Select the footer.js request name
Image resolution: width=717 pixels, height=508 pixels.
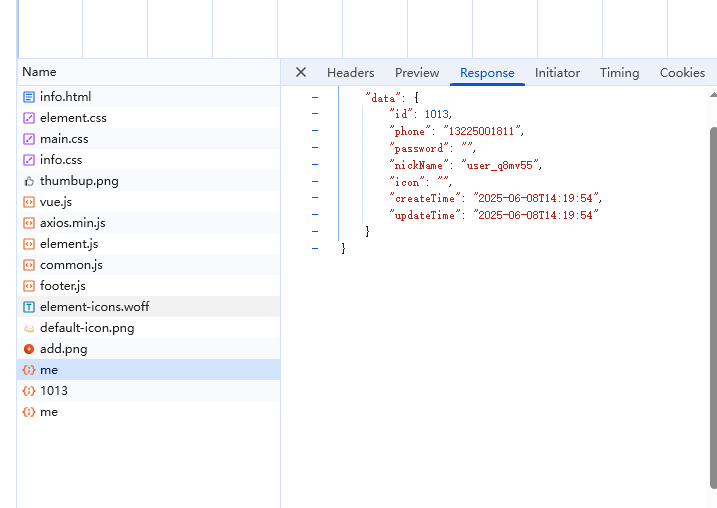pos(63,286)
